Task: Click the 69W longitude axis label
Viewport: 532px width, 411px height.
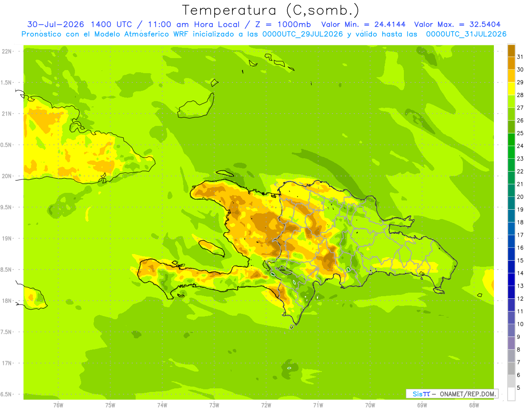Action: click(x=422, y=405)
